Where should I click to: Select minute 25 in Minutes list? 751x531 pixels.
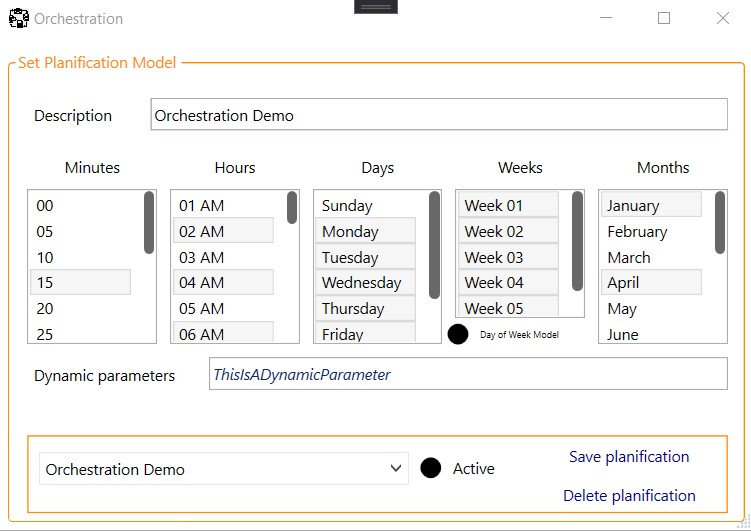click(x=80, y=333)
